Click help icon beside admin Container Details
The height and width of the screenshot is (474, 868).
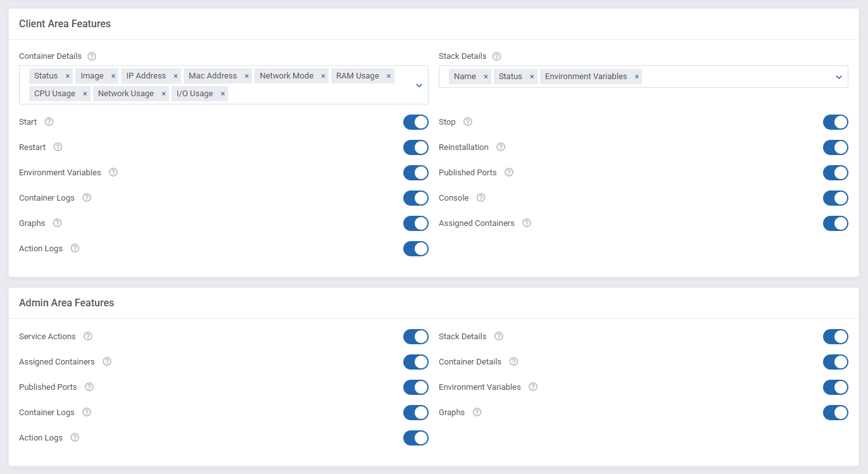coord(513,361)
